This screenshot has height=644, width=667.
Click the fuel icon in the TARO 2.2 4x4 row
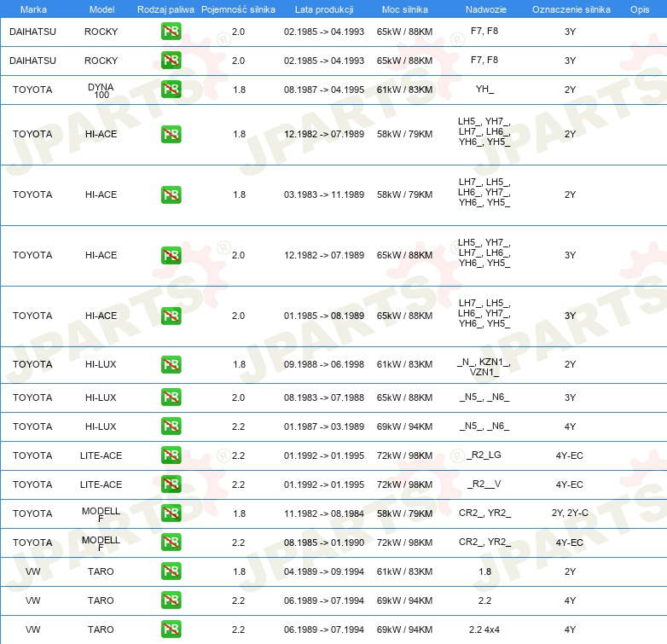[x=171, y=629]
